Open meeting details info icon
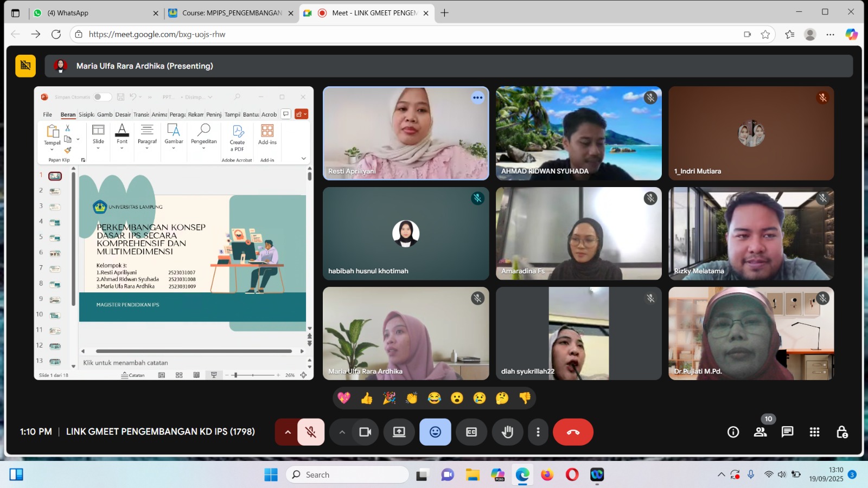This screenshot has height=488, width=868. tap(733, 432)
